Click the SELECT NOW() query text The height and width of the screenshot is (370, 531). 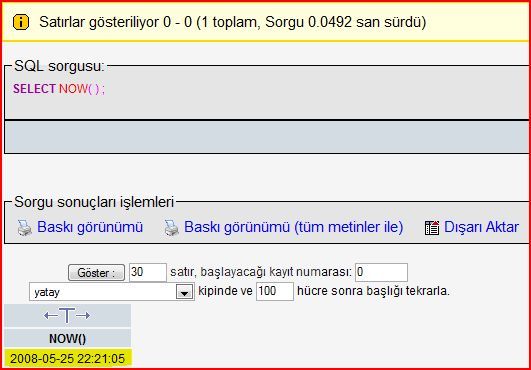(59, 89)
